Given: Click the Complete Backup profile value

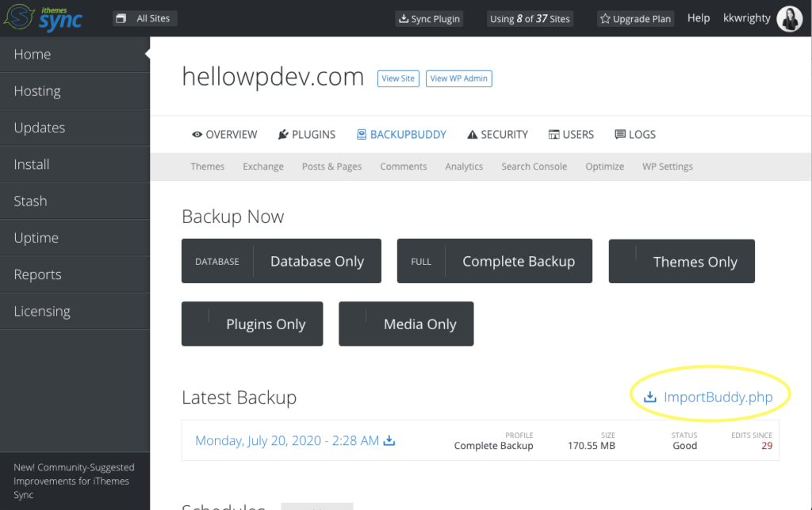Looking at the screenshot, I should pyautogui.click(x=493, y=446).
